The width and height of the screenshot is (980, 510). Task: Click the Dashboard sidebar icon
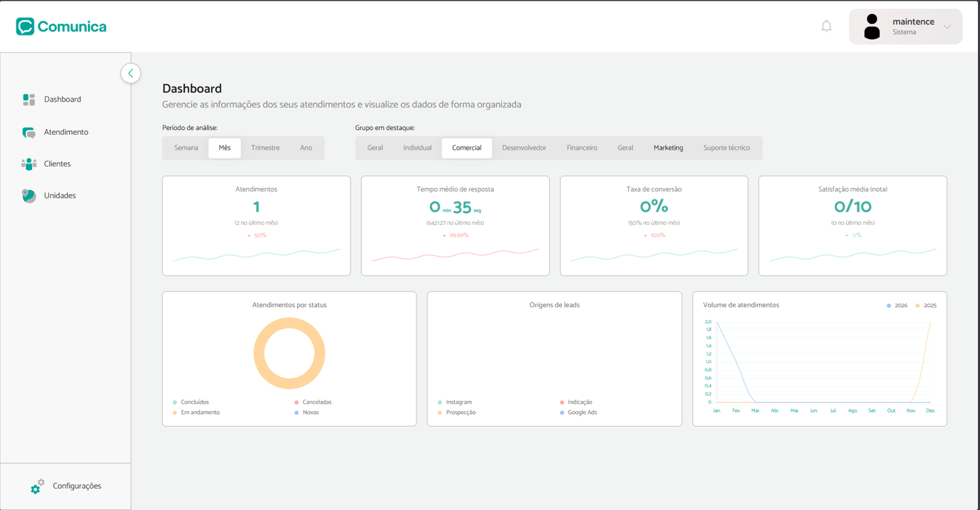pyautogui.click(x=29, y=99)
